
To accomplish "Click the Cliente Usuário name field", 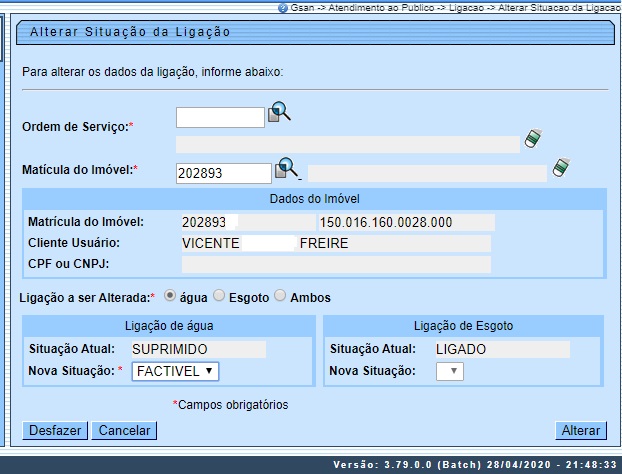I will [x=336, y=243].
